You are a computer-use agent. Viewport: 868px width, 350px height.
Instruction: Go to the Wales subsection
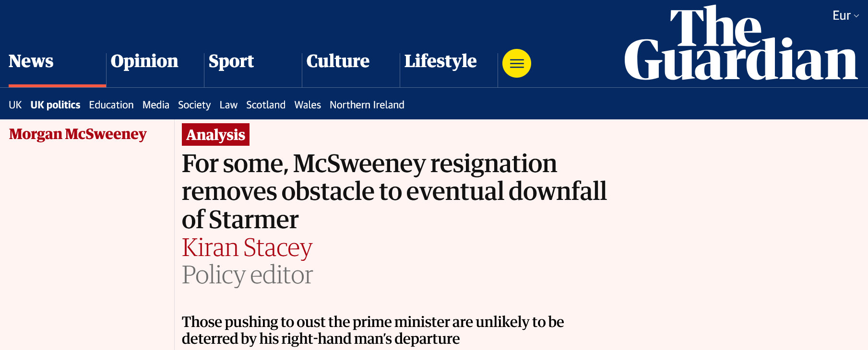point(308,105)
